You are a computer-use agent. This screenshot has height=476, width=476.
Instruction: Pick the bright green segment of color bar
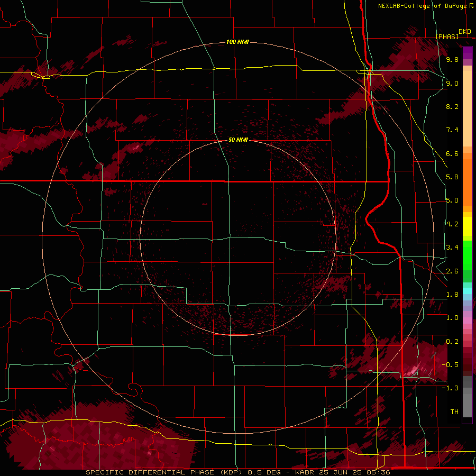click(467, 255)
